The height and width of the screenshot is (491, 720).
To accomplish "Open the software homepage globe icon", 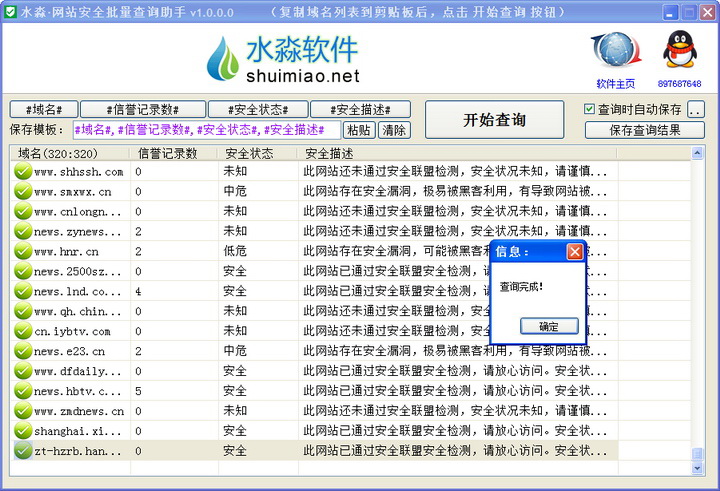I will tap(615, 50).
